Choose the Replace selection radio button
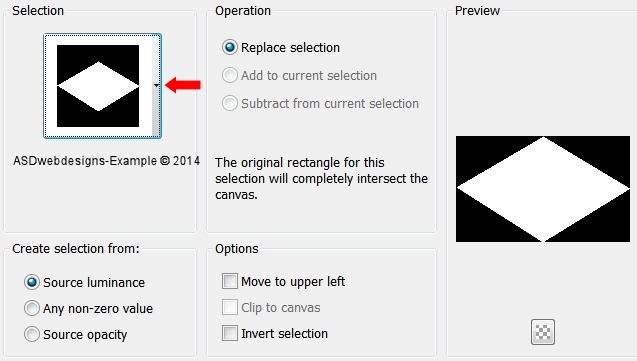The height and width of the screenshot is (361, 637). pos(230,48)
